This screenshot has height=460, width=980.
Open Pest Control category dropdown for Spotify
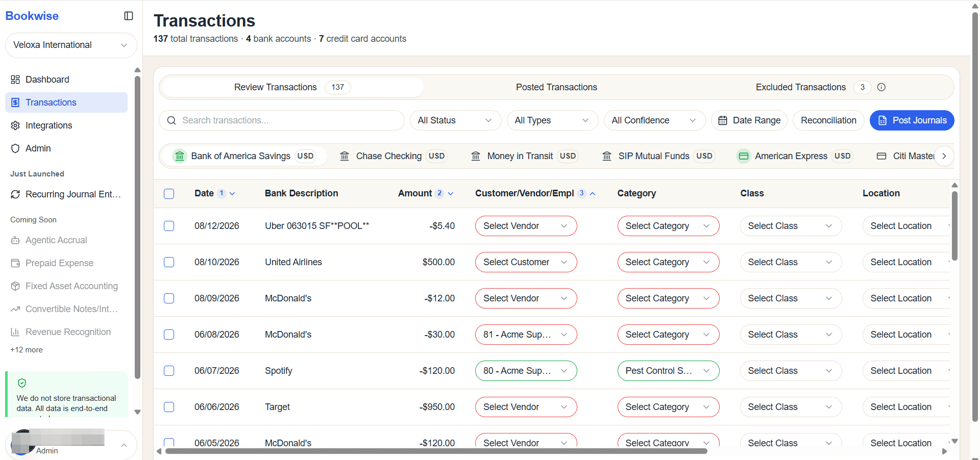tap(669, 371)
